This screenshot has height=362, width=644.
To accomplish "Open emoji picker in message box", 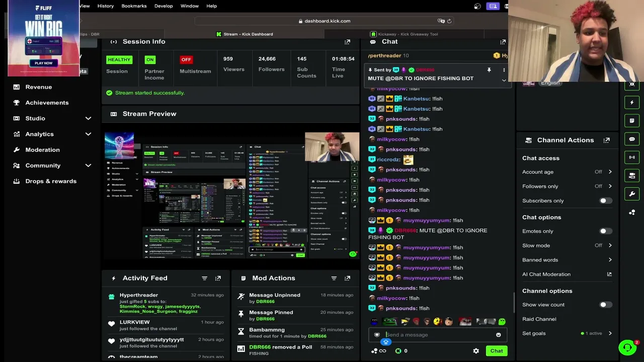I will pyautogui.click(x=498, y=335).
